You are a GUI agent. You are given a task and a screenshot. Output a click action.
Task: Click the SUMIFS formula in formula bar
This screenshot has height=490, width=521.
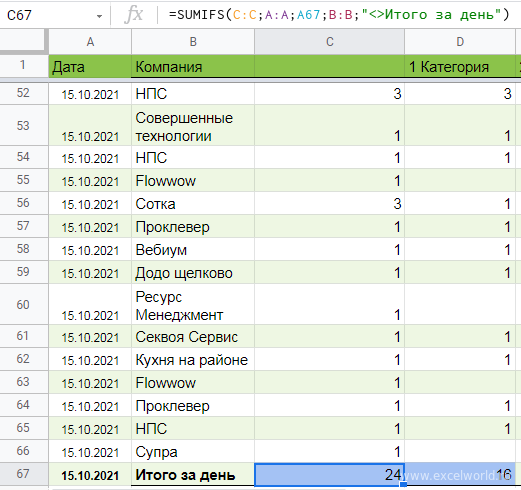[x=339, y=15]
